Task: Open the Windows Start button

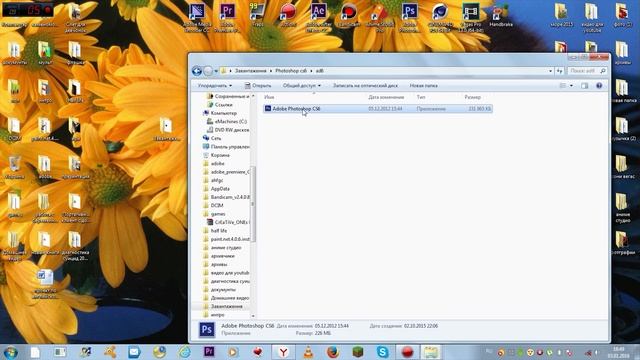Action: coord(10,352)
